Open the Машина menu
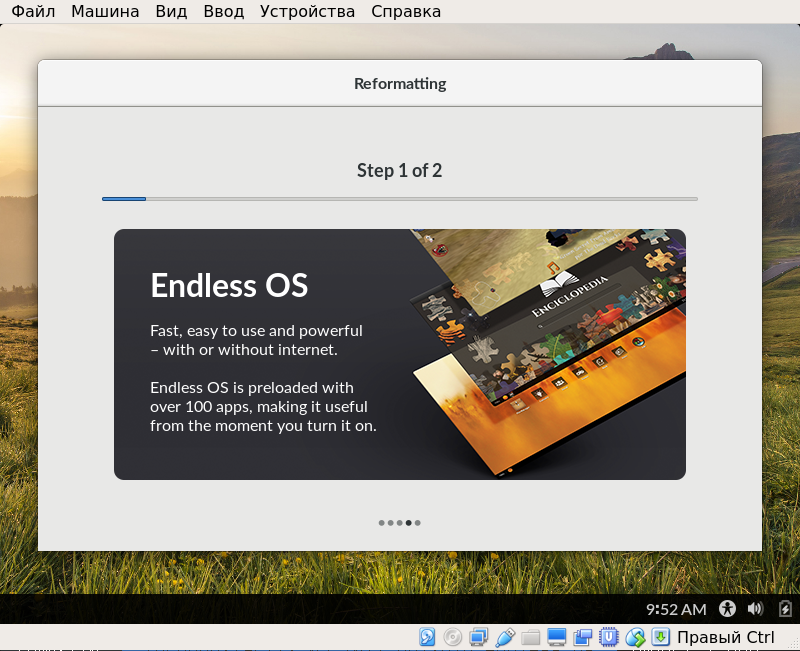800x651 pixels. [105, 11]
